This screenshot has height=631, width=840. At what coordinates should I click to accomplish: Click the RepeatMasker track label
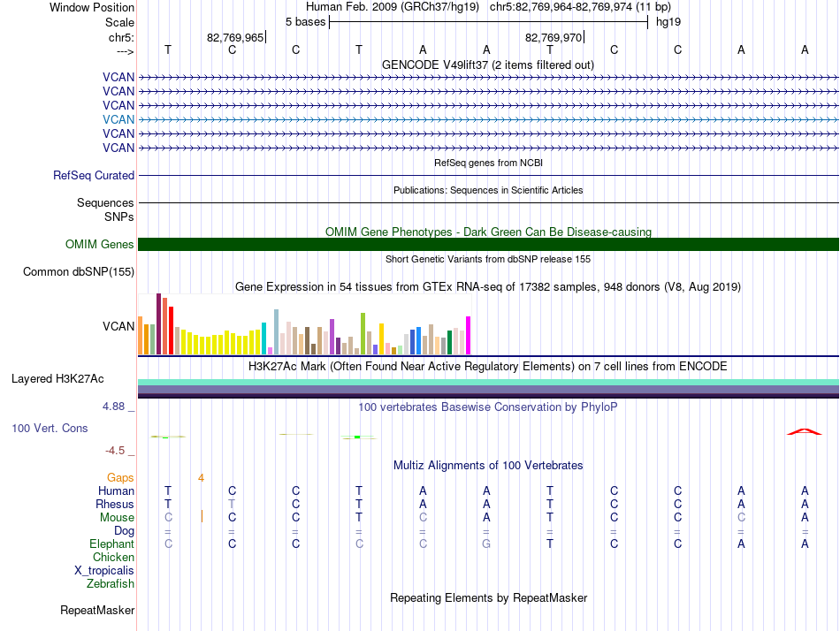(x=97, y=610)
